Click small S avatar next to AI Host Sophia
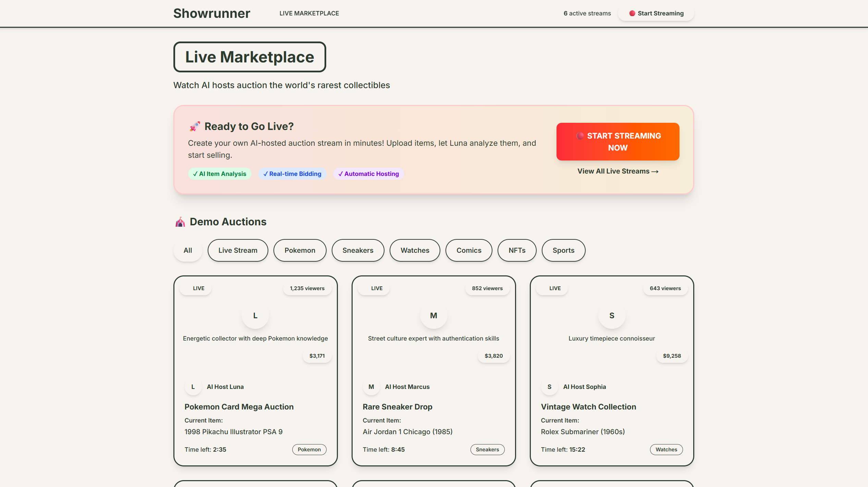868x487 pixels. [549, 387]
